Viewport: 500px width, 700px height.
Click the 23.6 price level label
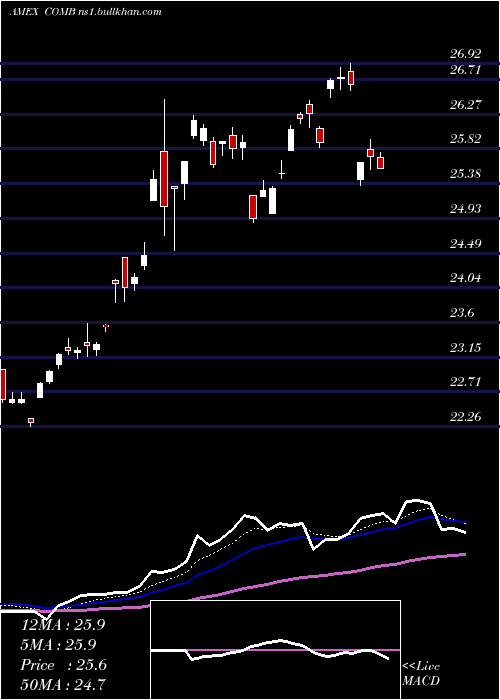[462, 313]
